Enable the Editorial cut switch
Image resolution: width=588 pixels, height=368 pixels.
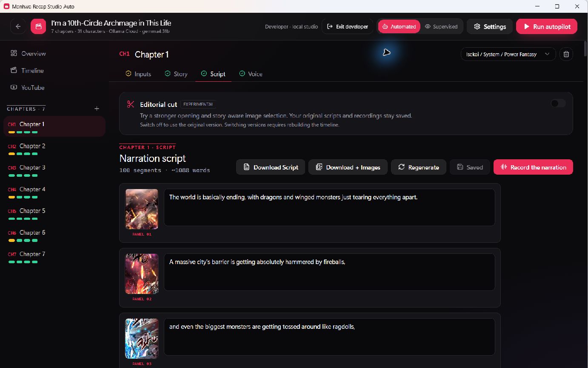click(558, 103)
